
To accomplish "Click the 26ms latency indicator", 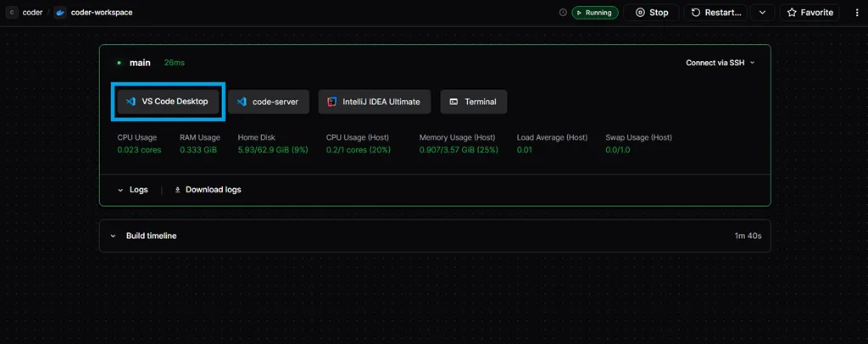I will coord(175,63).
